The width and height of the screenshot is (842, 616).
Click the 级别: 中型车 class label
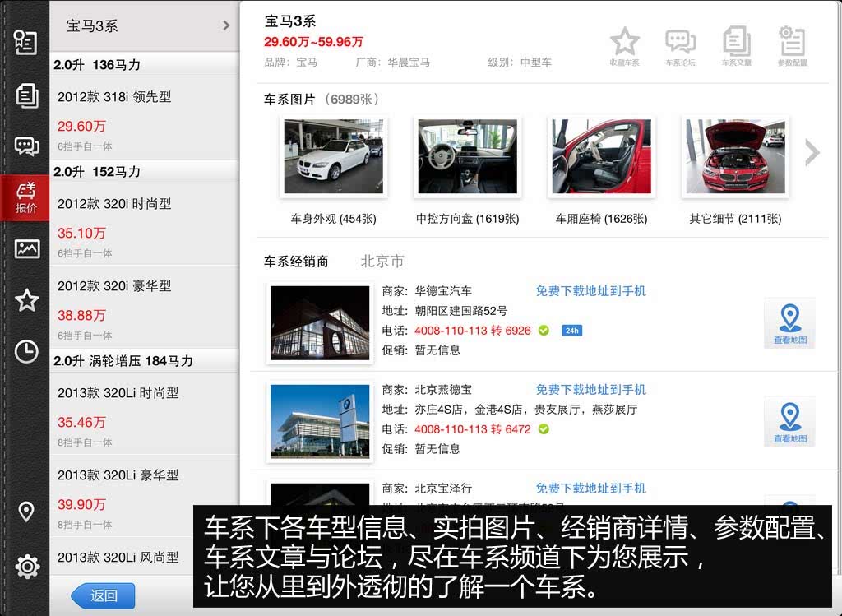(520, 63)
